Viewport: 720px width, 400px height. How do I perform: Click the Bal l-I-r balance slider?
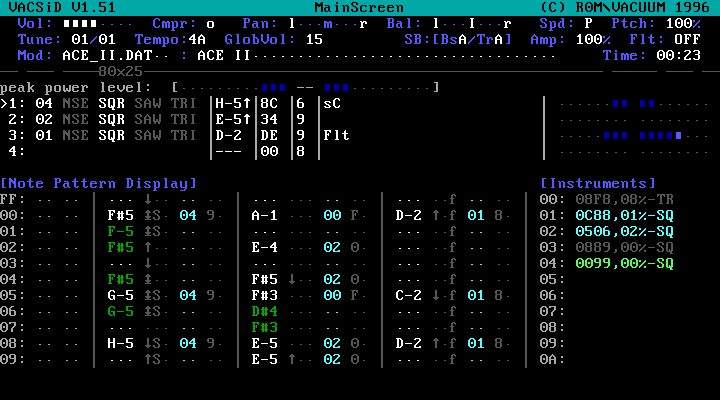point(472,23)
